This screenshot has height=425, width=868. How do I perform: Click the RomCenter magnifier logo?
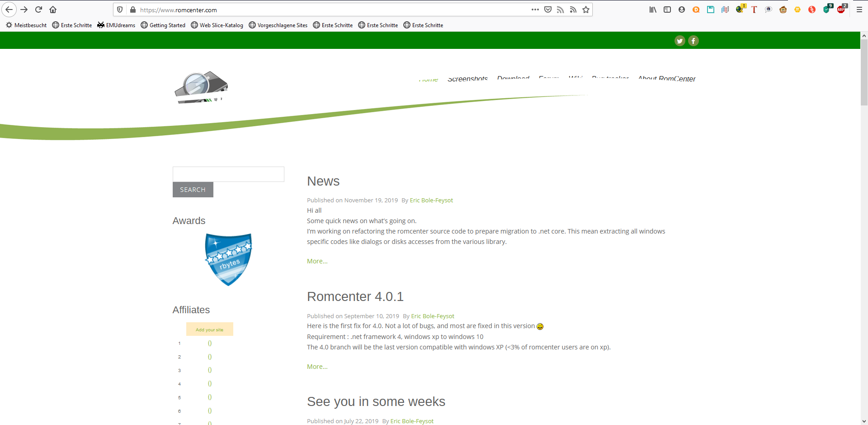201,87
